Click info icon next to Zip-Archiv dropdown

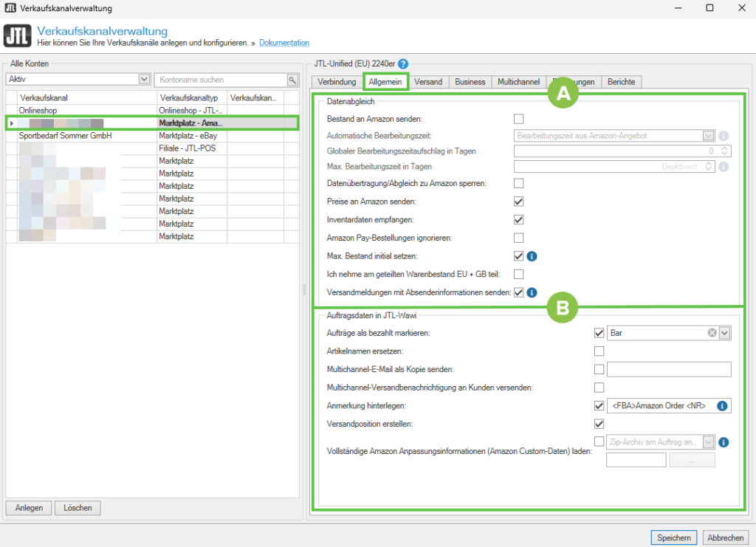(724, 442)
